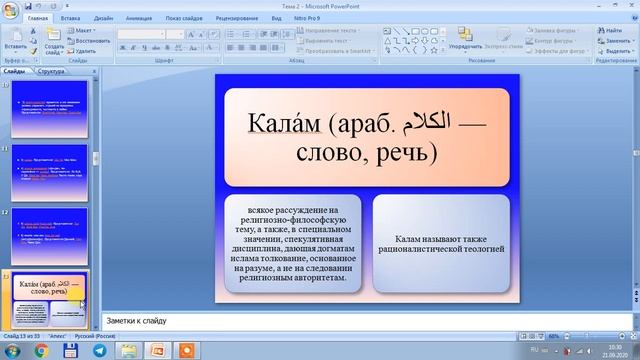Click Русский (Россия) language in status bar
The height and width of the screenshot is (360, 640).
95,336
